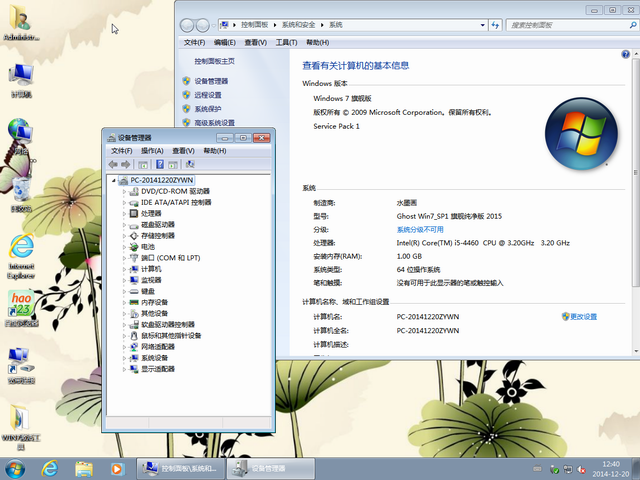Viewport: 640px width, 480px height.
Task: Click the System window vertical scrollbar
Action: (636, 172)
